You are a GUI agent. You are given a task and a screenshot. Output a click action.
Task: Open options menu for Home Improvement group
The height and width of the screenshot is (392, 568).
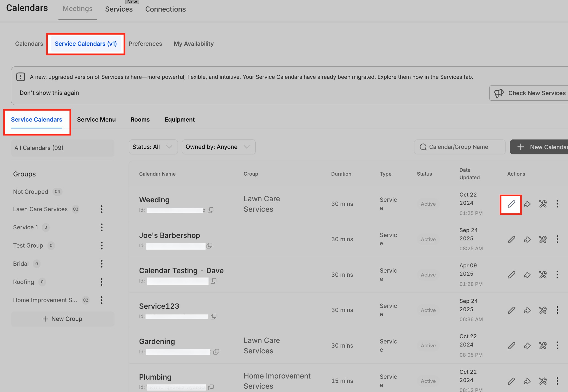pos(101,300)
